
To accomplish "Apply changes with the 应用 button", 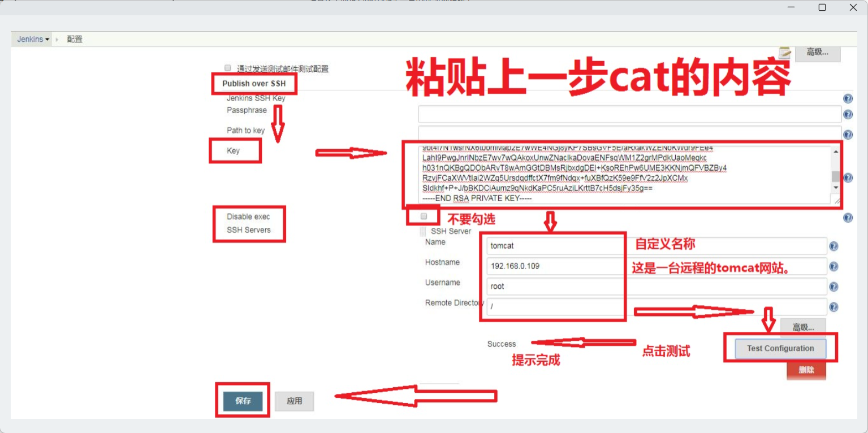I will 294,401.
